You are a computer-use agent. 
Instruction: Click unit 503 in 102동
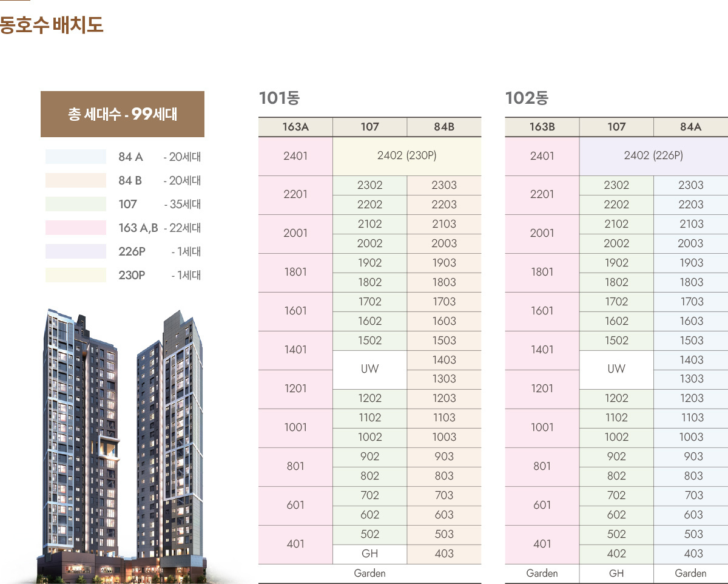(x=690, y=534)
